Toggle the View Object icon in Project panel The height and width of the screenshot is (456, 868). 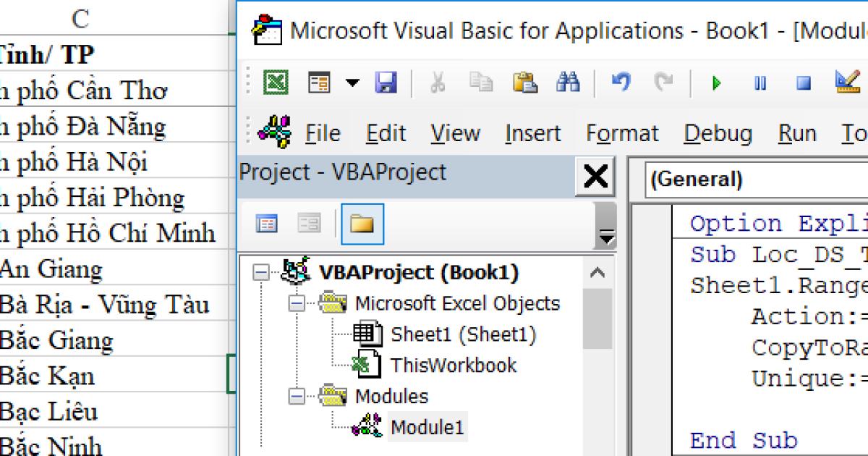point(307,224)
